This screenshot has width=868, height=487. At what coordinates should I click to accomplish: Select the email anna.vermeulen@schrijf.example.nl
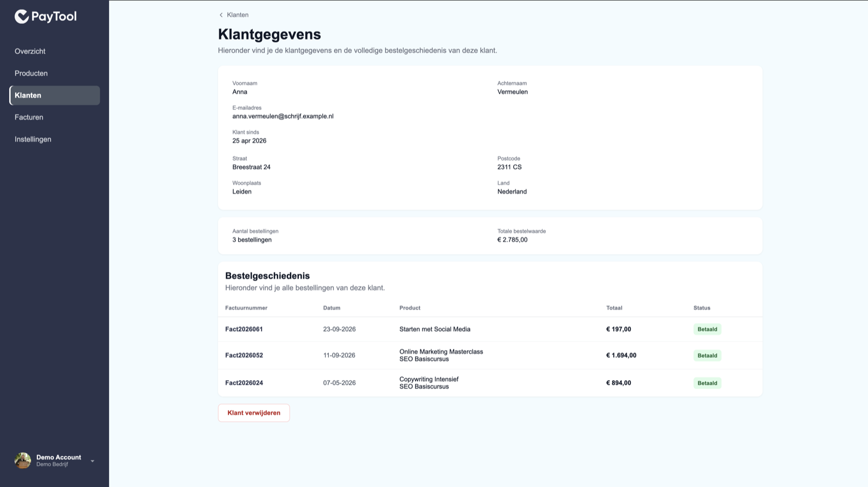point(283,116)
